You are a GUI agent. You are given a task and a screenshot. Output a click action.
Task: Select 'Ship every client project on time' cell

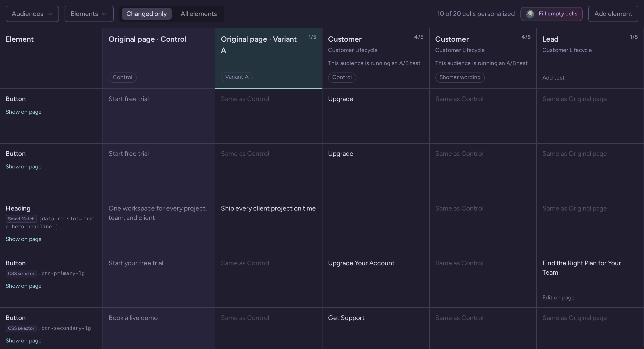(268, 225)
